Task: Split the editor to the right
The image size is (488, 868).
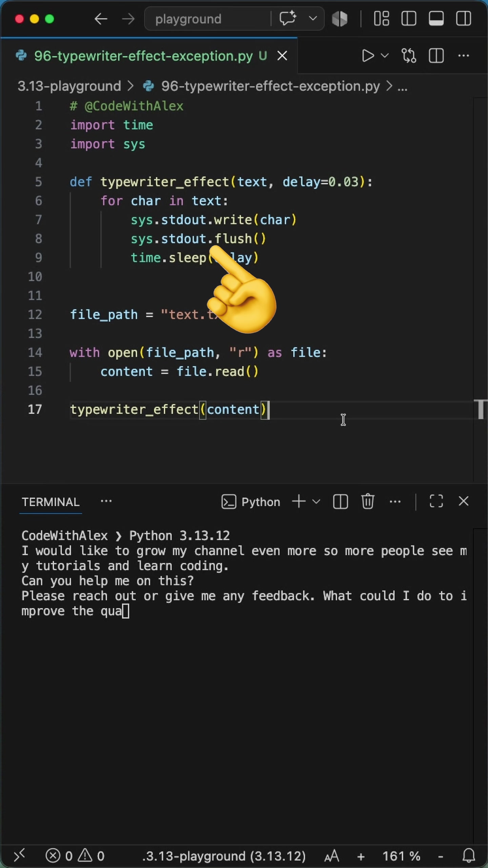Action: pos(436,56)
